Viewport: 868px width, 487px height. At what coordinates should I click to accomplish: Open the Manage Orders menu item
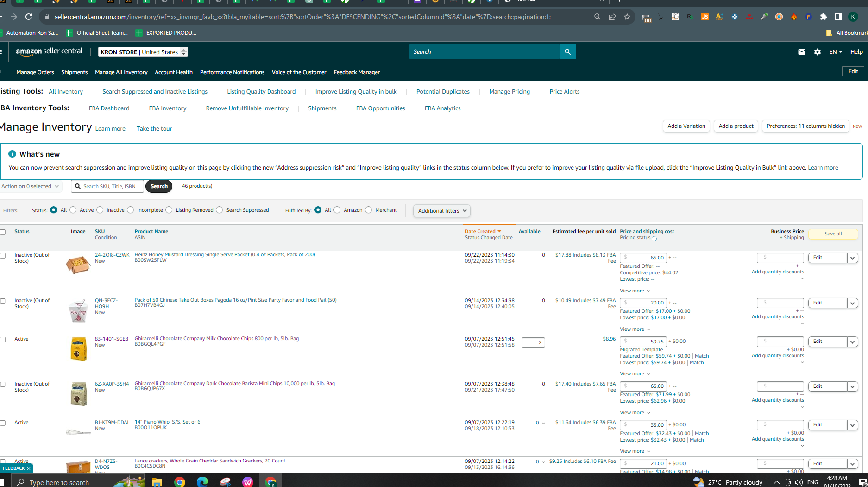click(35, 72)
